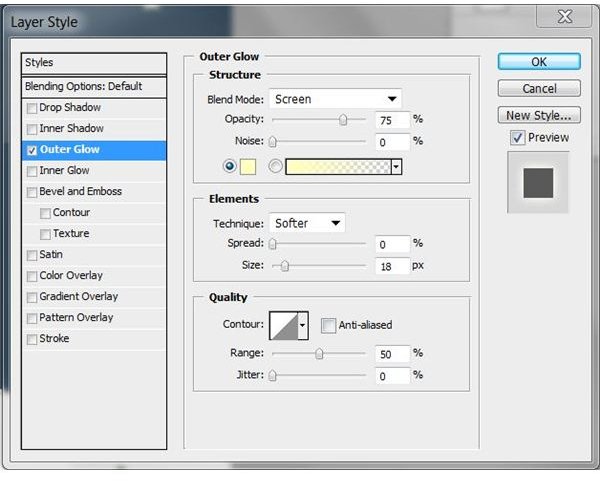Click the Opacity slider handle
The height and width of the screenshot is (481, 600).
tap(343, 120)
